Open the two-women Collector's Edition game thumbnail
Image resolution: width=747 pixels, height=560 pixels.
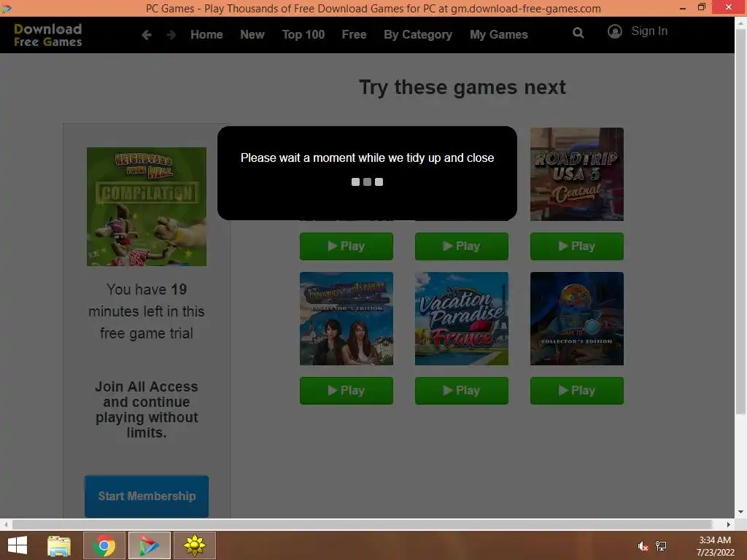pos(347,319)
